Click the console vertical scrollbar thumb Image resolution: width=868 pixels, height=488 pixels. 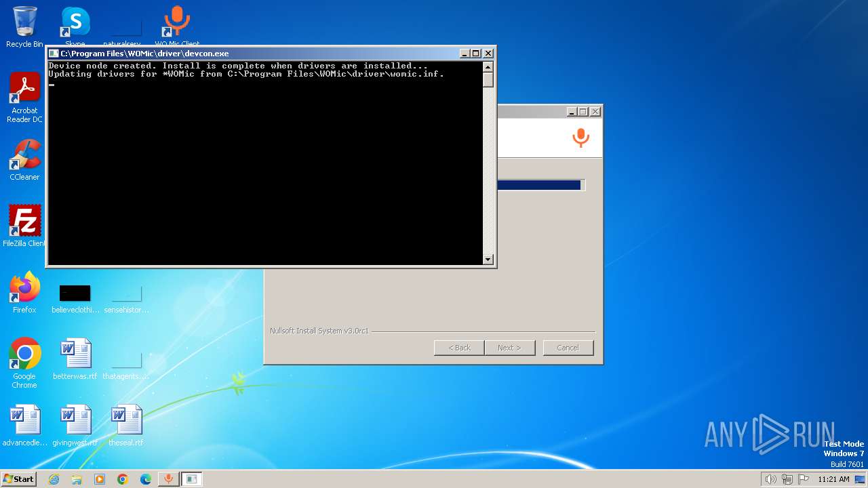[488, 79]
